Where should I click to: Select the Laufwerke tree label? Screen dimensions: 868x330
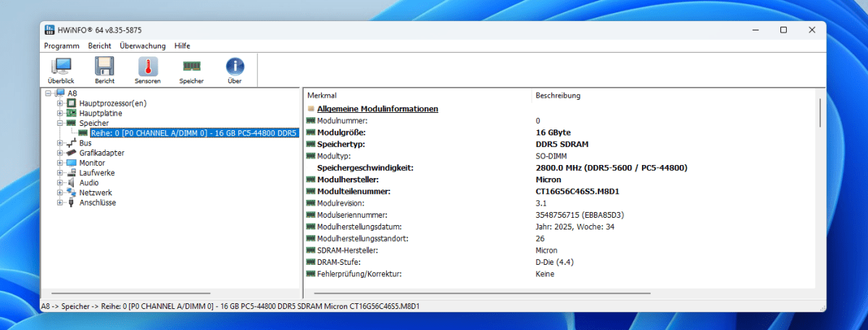pos(97,173)
